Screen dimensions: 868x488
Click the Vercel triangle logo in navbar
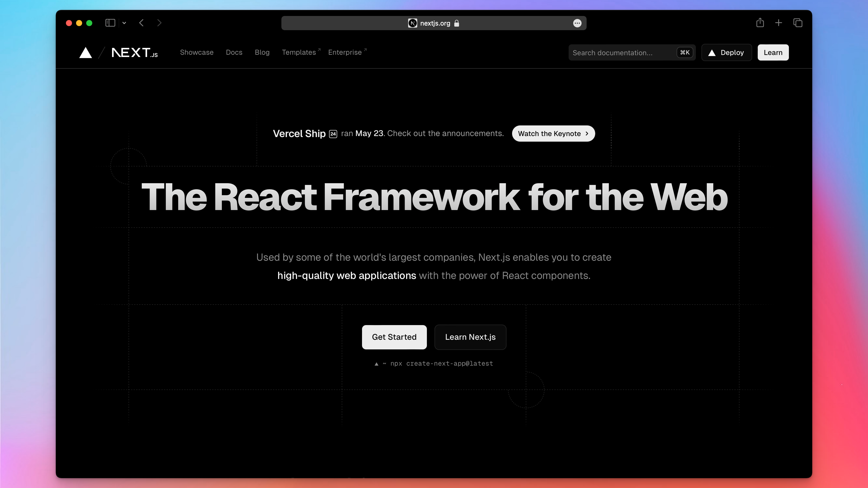pos(86,52)
